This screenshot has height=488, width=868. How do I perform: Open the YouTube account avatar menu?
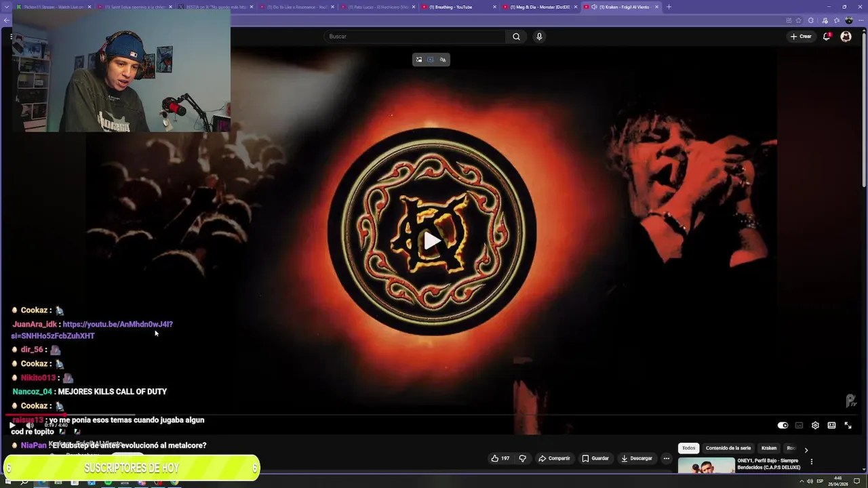pos(846,37)
